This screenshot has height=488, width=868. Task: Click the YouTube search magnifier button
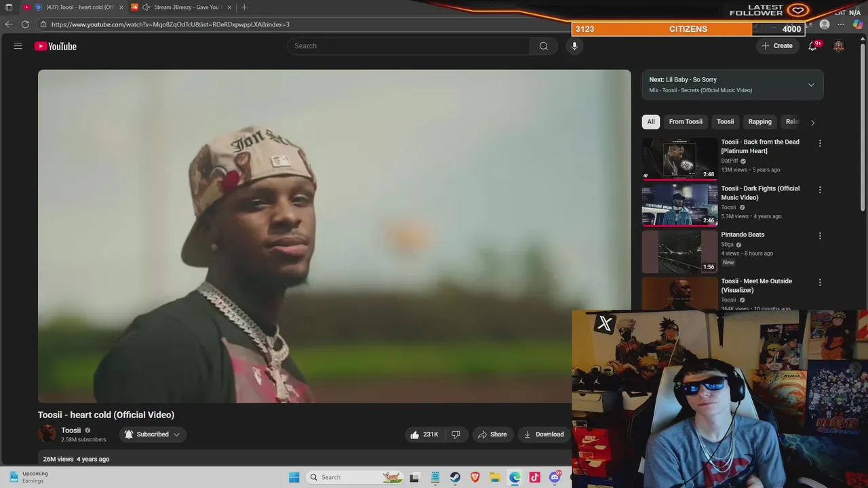[x=543, y=46]
